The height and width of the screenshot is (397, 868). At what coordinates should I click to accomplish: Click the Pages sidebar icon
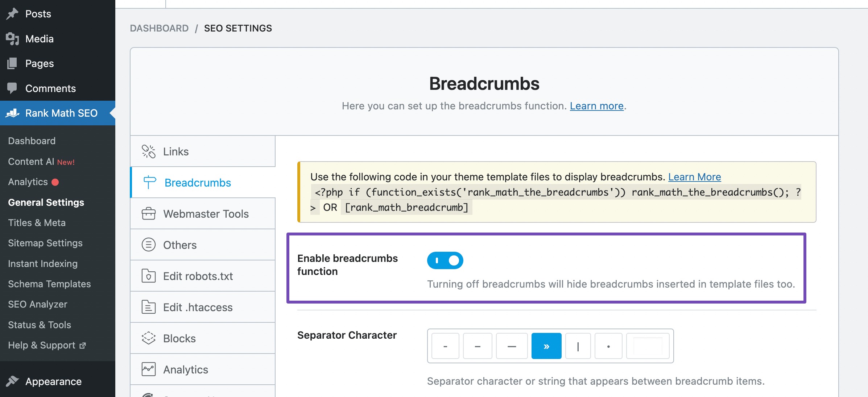(x=12, y=63)
